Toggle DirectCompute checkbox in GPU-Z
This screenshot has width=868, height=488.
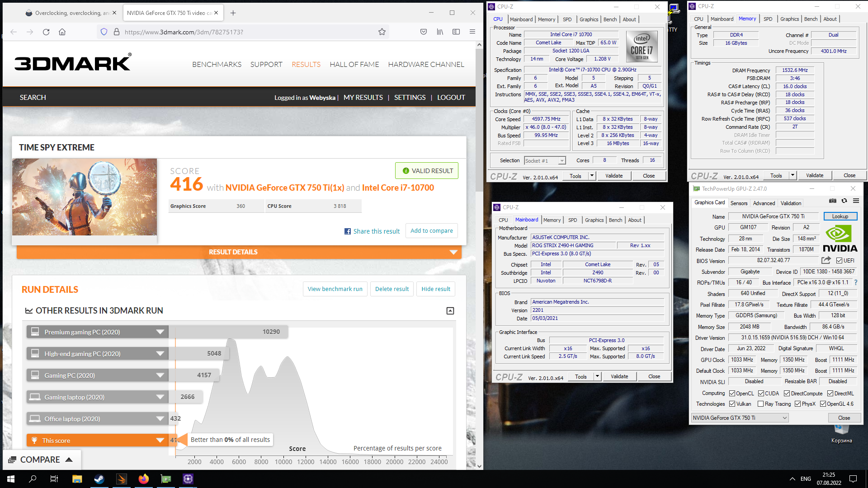pos(787,394)
